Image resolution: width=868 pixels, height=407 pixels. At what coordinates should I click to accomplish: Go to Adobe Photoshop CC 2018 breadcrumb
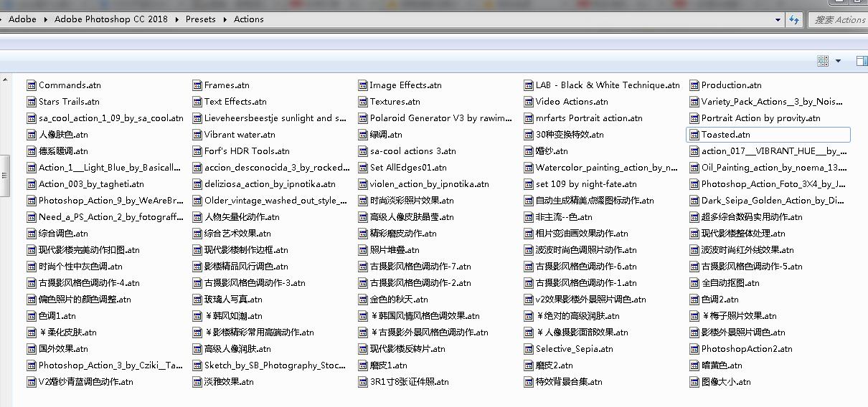pos(110,19)
